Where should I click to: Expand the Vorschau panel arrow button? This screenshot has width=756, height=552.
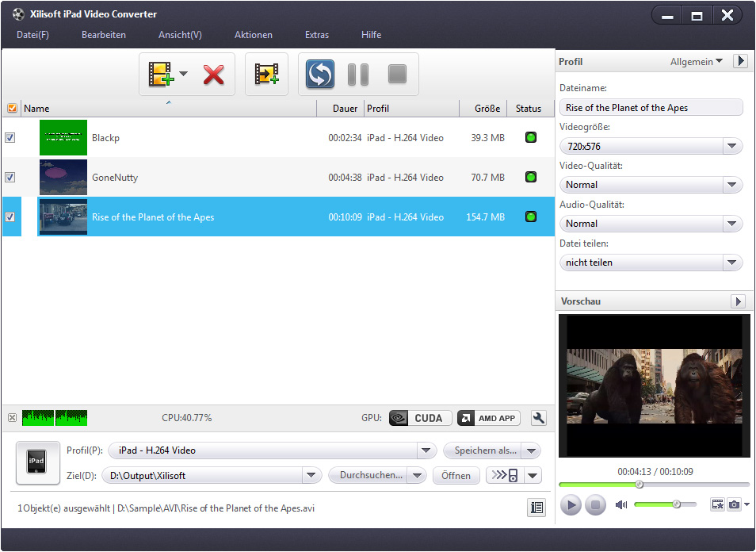click(738, 301)
